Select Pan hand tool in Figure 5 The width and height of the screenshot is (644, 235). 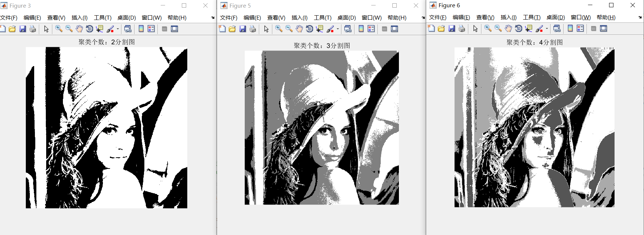299,29
